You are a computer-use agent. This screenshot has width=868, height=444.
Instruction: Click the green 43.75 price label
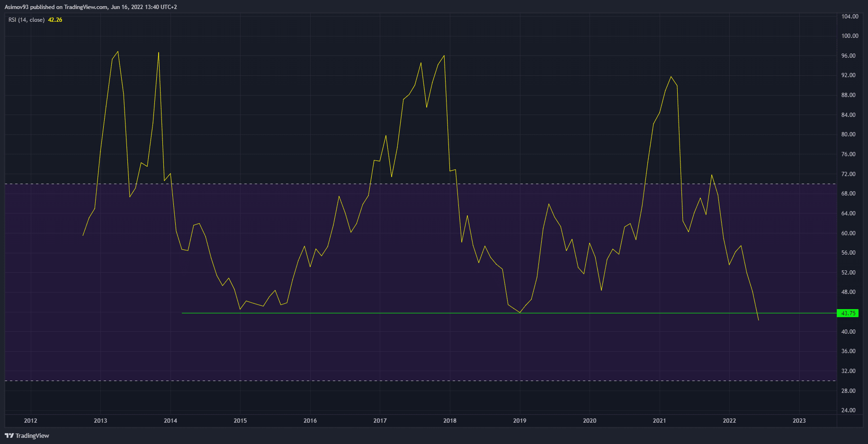coord(847,313)
